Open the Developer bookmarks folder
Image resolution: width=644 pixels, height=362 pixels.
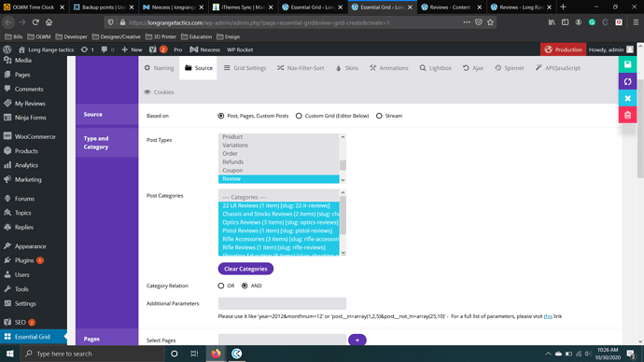72,37
